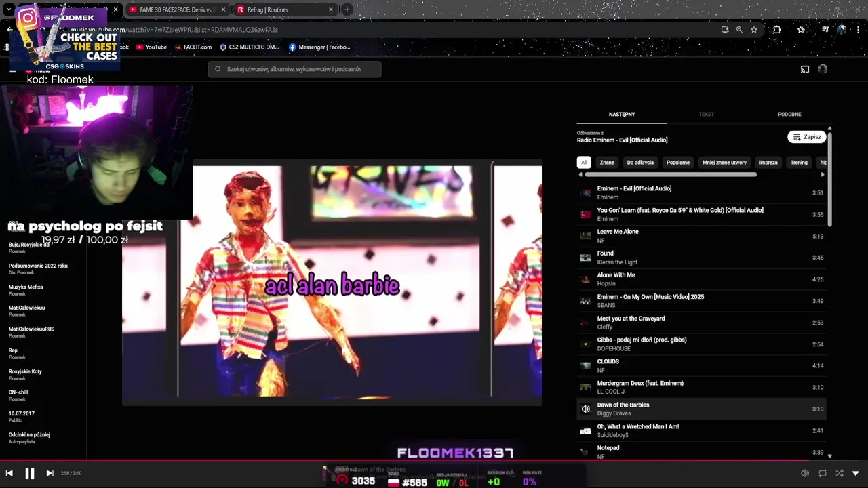This screenshot has width=868, height=488.
Task: Play Eminem - Evil [Official Audio] from queue
Action: (701, 192)
